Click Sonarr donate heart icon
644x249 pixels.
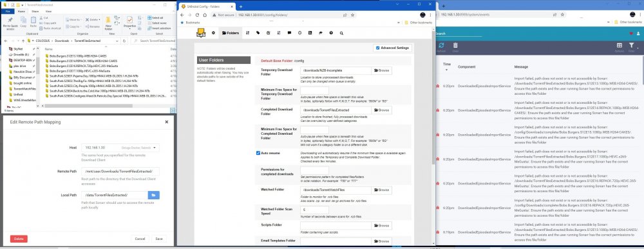(631, 34)
